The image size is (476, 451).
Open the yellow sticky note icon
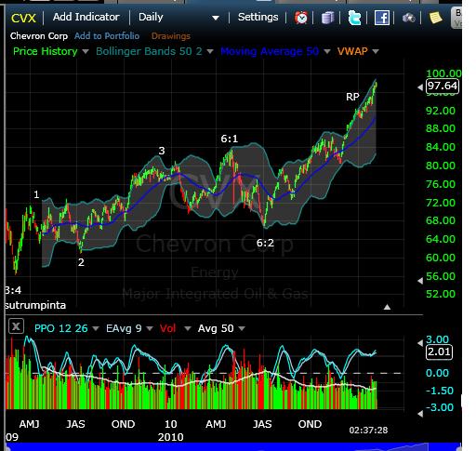(x=436, y=18)
